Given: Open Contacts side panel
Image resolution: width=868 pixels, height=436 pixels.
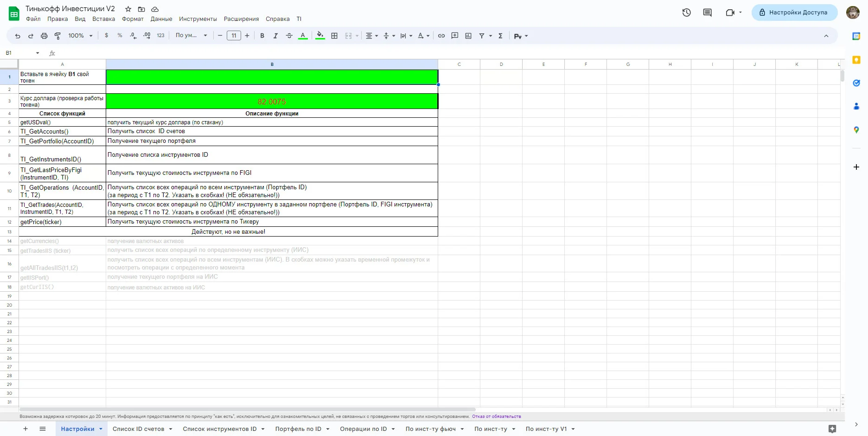Looking at the screenshot, I should coord(856,106).
